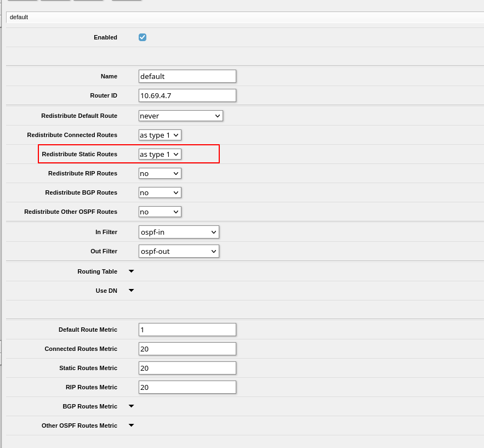
Task: Click the 'Redistribute Default Route' label
Action: coord(79,116)
